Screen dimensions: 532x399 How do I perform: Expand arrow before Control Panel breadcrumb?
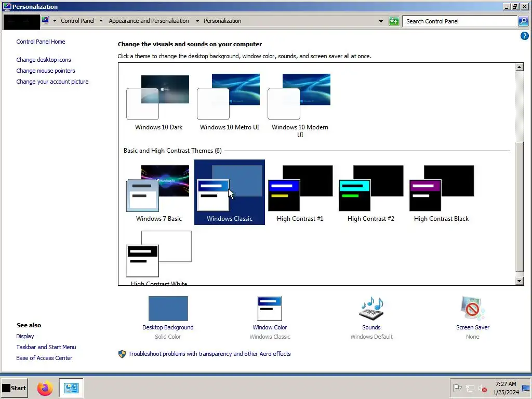pyautogui.click(x=55, y=21)
